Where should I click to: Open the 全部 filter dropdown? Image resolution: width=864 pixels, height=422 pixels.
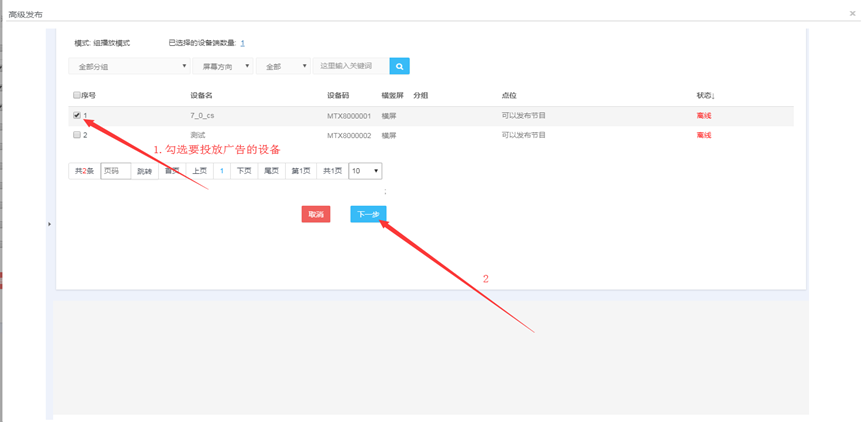[x=283, y=66]
